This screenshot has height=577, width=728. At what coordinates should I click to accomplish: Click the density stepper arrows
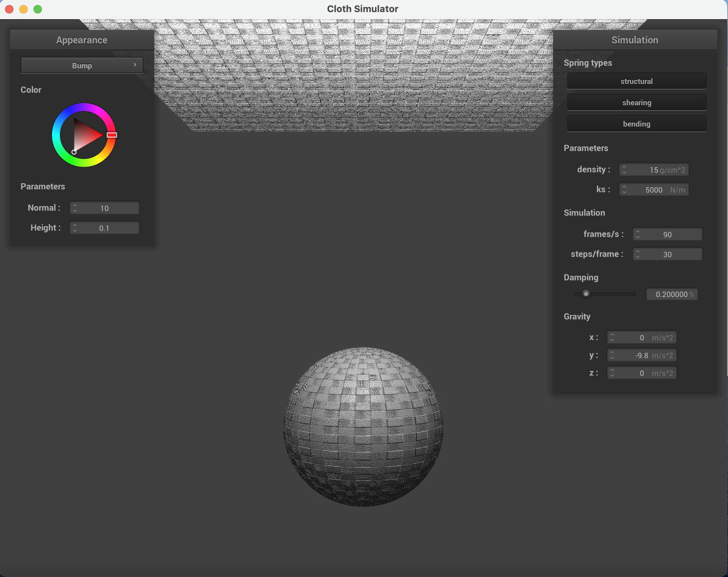point(624,170)
